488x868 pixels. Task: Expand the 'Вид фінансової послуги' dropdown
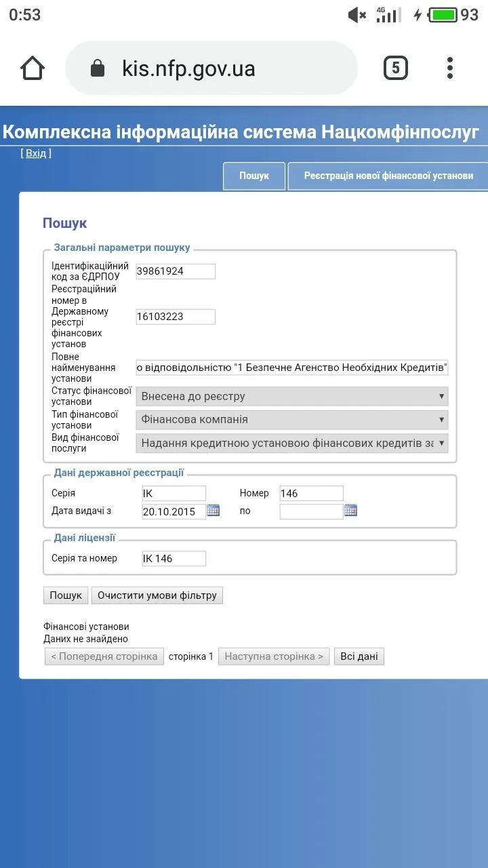pyautogui.click(x=291, y=443)
